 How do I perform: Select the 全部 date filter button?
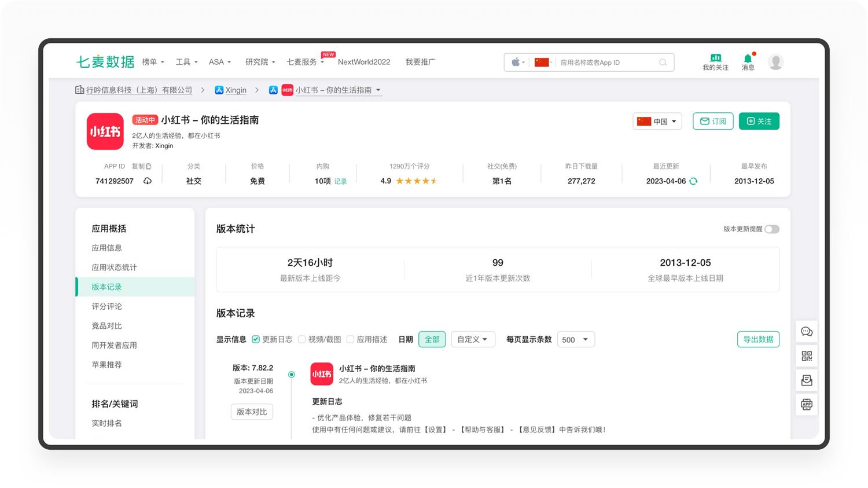click(432, 339)
